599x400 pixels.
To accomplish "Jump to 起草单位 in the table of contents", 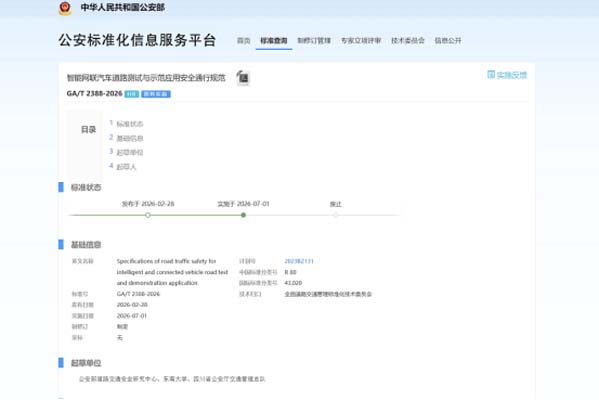I will point(130,152).
